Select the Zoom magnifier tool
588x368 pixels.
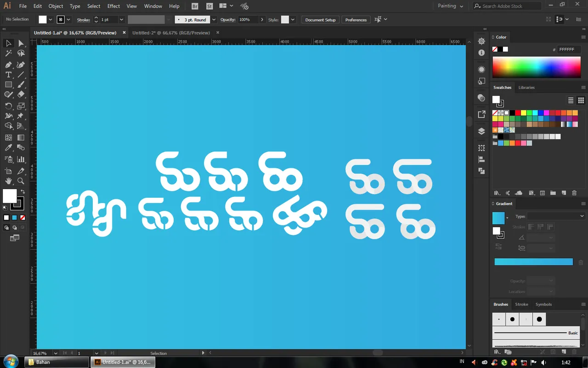coord(21,181)
